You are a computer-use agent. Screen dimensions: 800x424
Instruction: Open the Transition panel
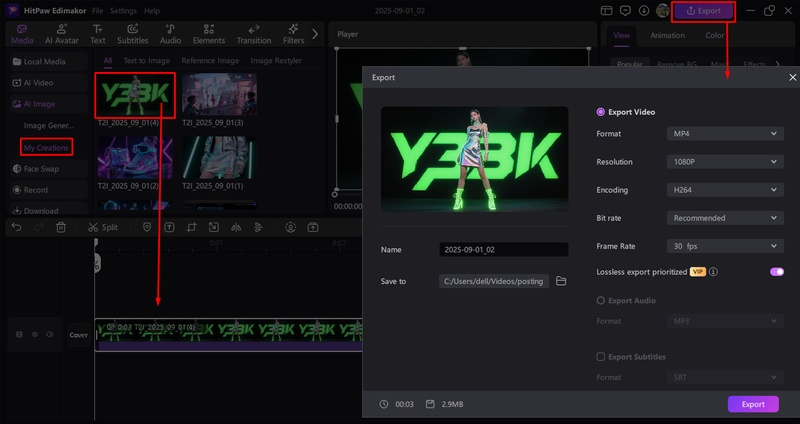(254, 34)
